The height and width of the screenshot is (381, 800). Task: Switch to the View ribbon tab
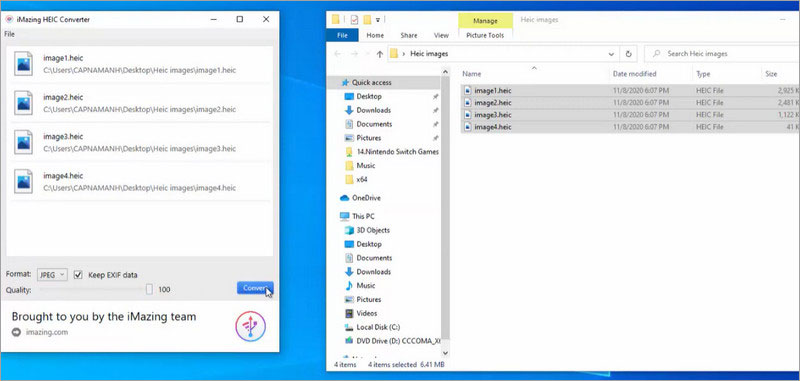(441, 35)
